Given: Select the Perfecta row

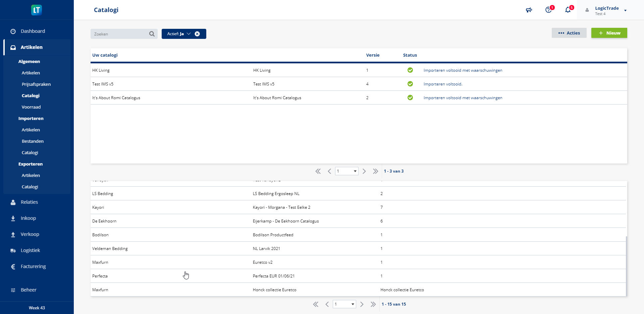Looking at the screenshot, I should pyautogui.click(x=358, y=276).
